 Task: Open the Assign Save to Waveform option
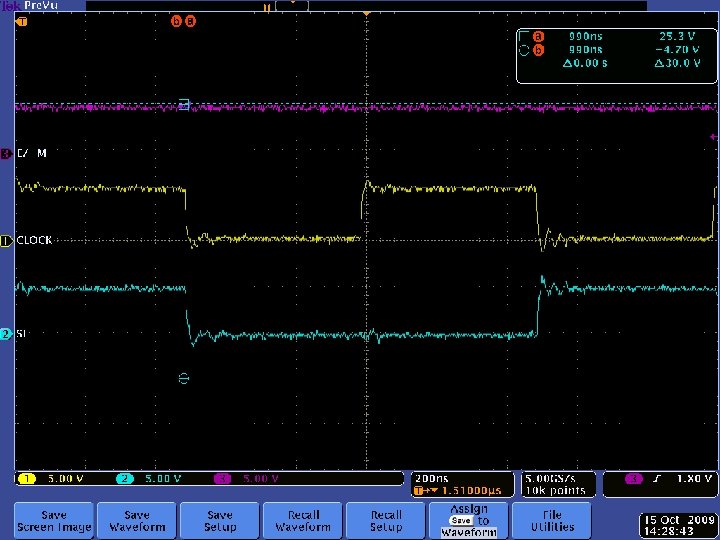(469, 520)
